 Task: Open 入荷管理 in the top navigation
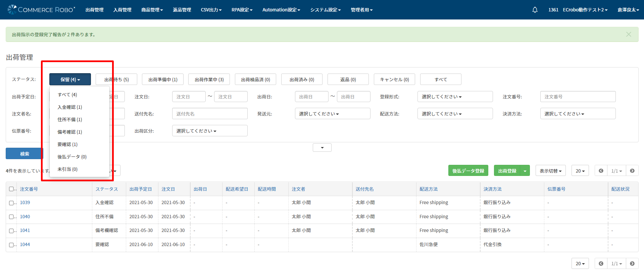(x=122, y=10)
